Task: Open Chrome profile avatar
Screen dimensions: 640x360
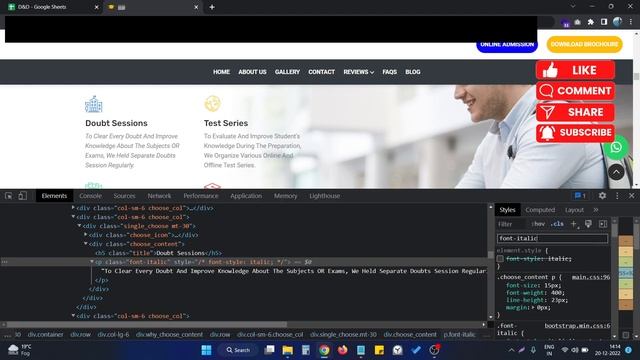Action: tap(617, 22)
